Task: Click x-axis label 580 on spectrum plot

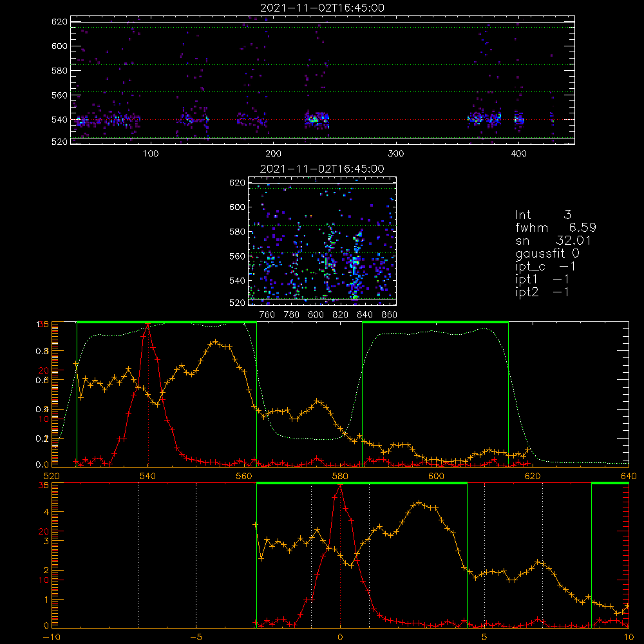Action: 340,476
